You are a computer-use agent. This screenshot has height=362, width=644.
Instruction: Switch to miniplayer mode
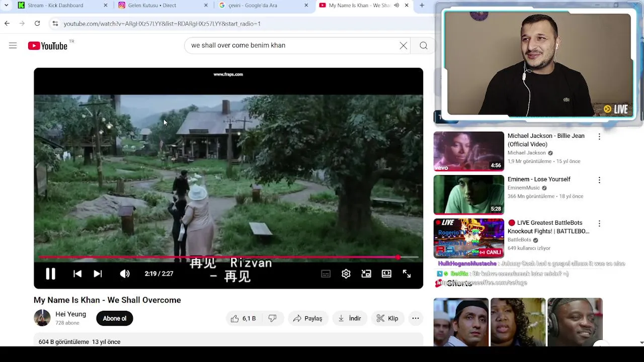(366, 274)
